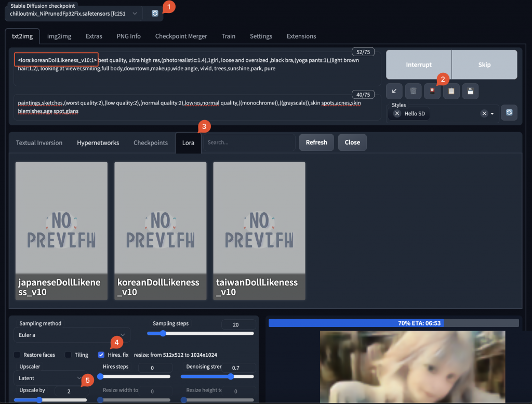Click the show extra networks card icon
Screen dimensions: 532x404
click(432, 91)
